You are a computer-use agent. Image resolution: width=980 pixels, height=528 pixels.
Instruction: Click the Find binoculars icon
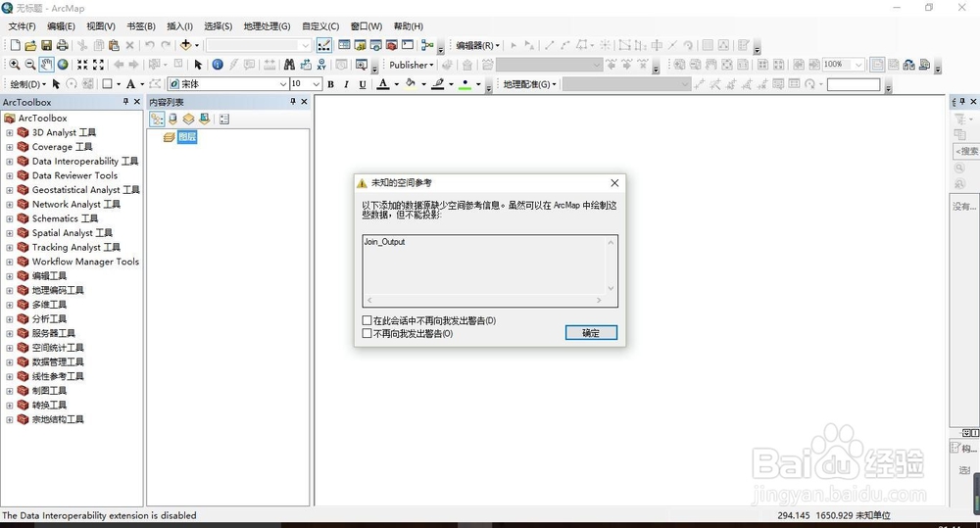coord(289,65)
